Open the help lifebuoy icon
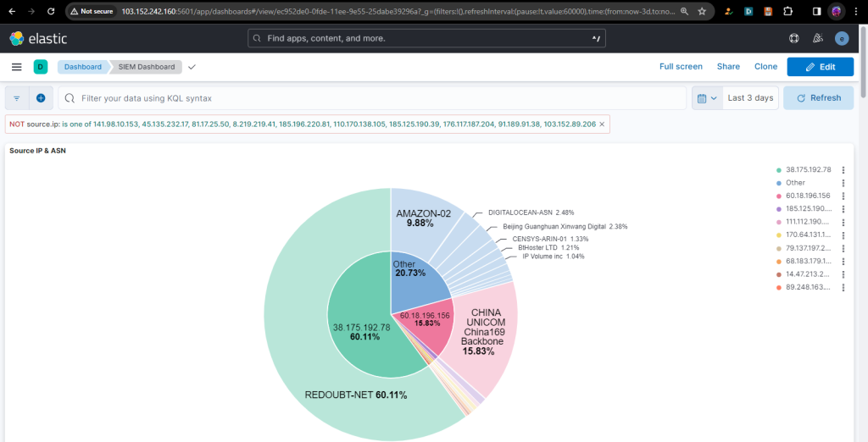The width and height of the screenshot is (868, 442). click(x=793, y=38)
